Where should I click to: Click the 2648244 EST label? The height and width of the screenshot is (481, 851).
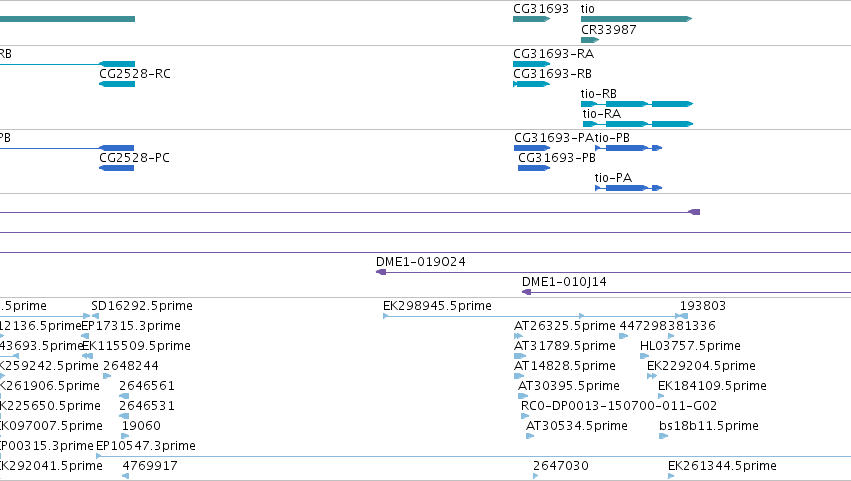[131, 366]
